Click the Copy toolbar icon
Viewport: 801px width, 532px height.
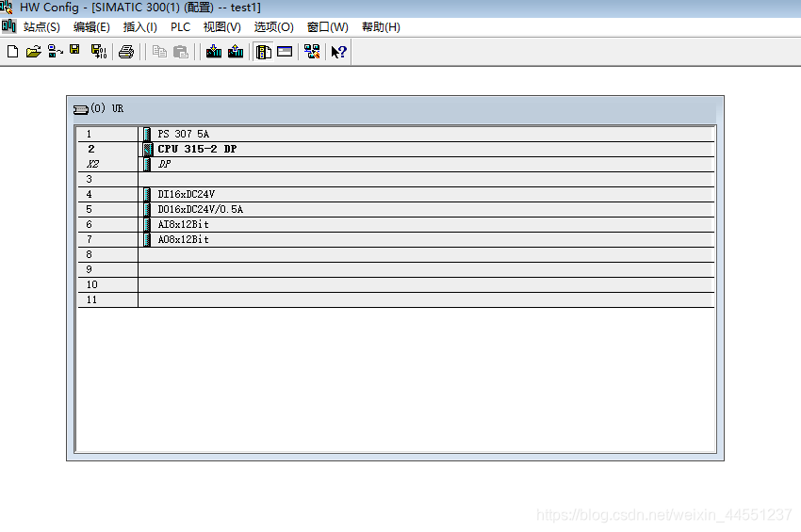coord(160,52)
